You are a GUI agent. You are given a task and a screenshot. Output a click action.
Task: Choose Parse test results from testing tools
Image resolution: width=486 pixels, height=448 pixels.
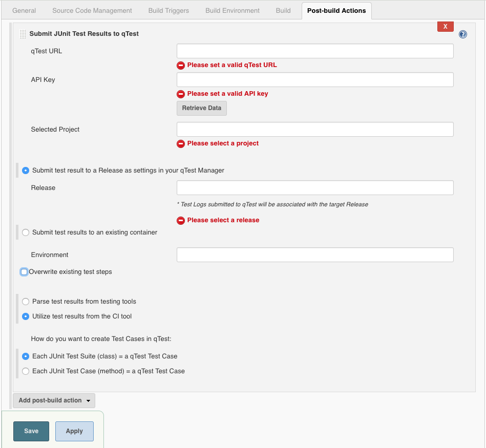[26, 302]
